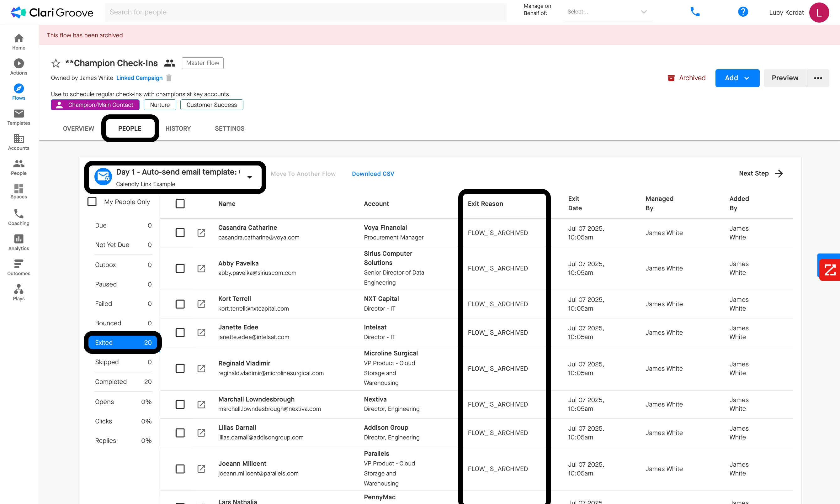This screenshot has height=504, width=840.
Task: Select the checkbox for Kort Terrell
Action: click(180, 304)
